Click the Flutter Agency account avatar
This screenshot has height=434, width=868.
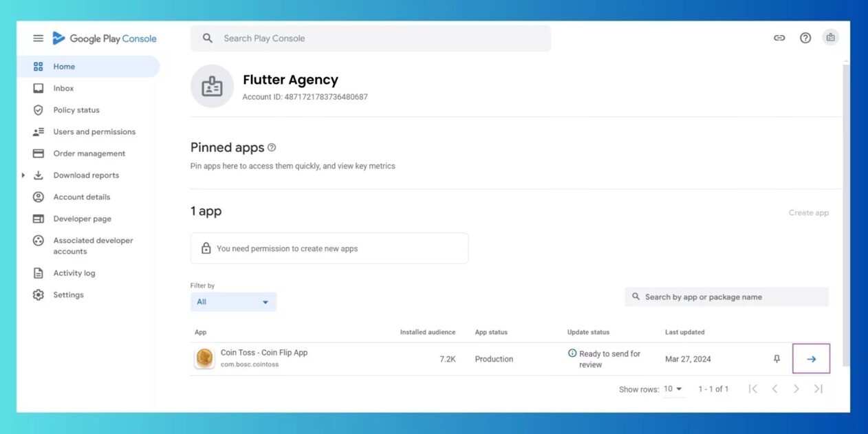tap(212, 86)
